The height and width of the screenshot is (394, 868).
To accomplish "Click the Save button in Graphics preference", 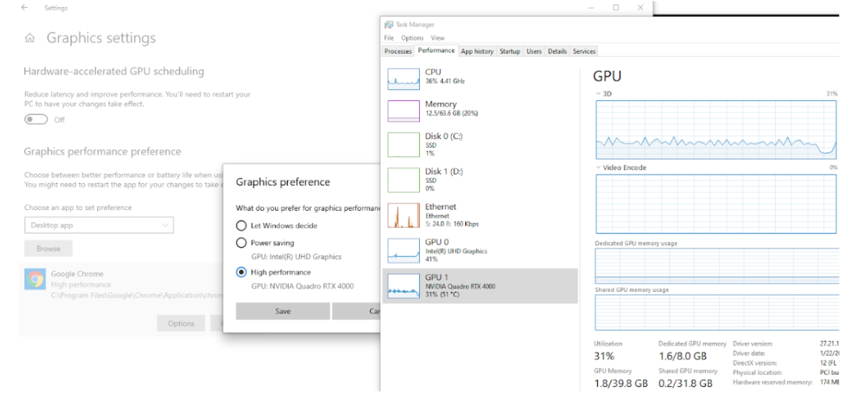I will coord(283,311).
